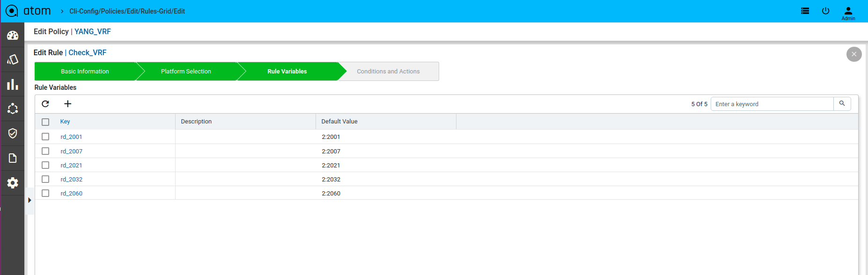Open the network topology sidebar icon
Screen dimensions: 868x275
(x=13, y=109)
